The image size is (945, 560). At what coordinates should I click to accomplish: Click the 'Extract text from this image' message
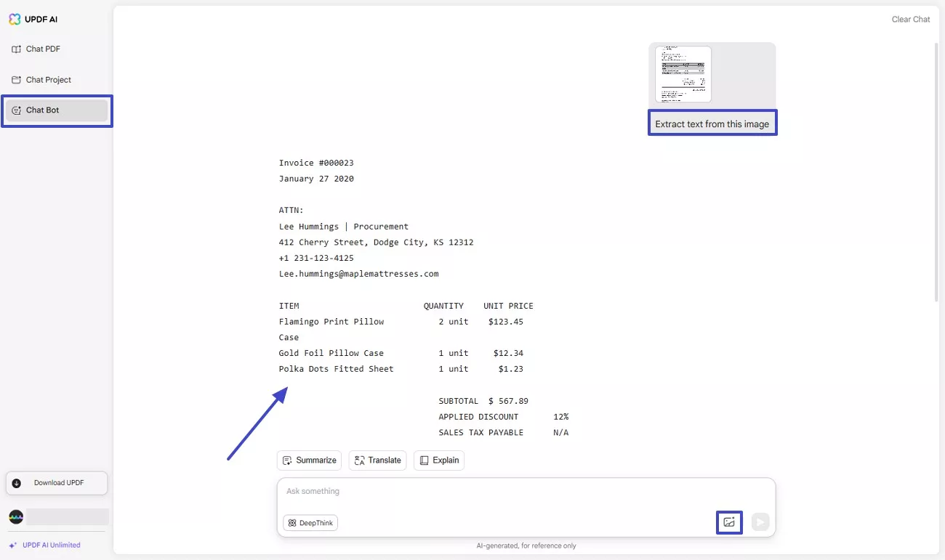tap(712, 124)
